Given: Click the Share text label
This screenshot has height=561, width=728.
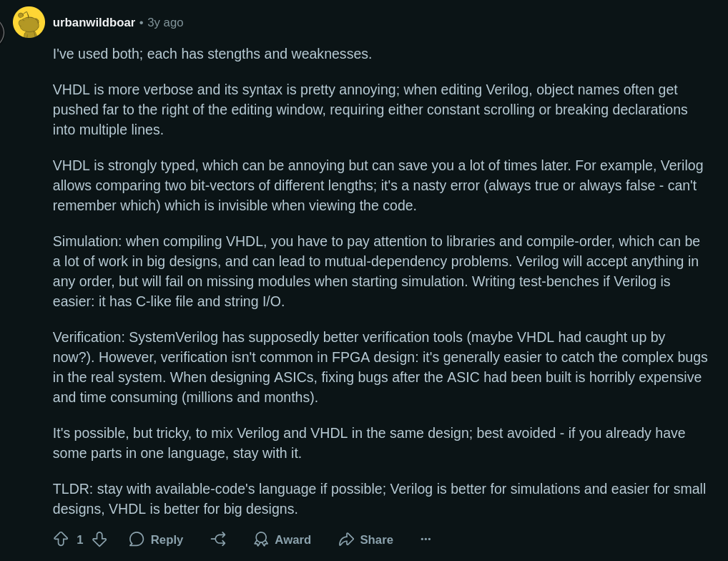Looking at the screenshot, I should click(x=377, y=540).
